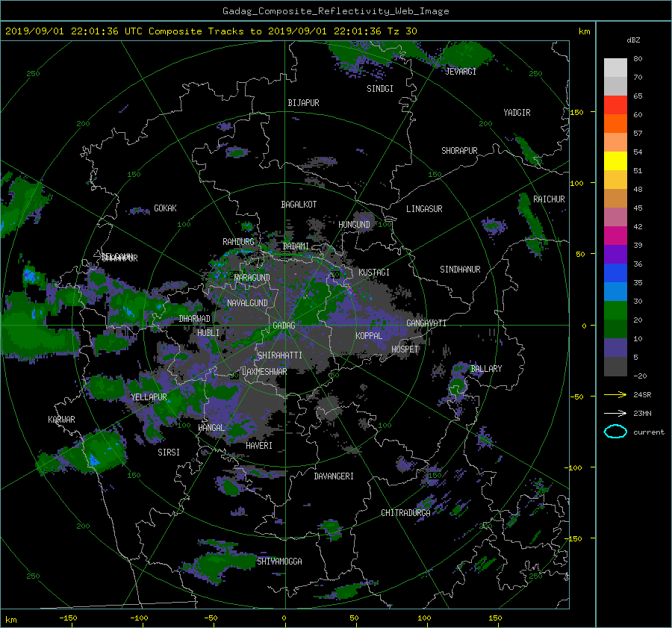This screenshot has height=628, width=672.
Task: Click the HAVERI city label
Action: pos(259,446)
